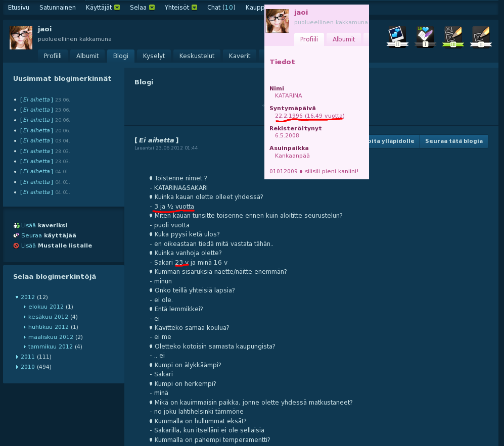Open the Keskustelut tab
The width and height of the screenshot is (504, 446).
click(197, 56)
